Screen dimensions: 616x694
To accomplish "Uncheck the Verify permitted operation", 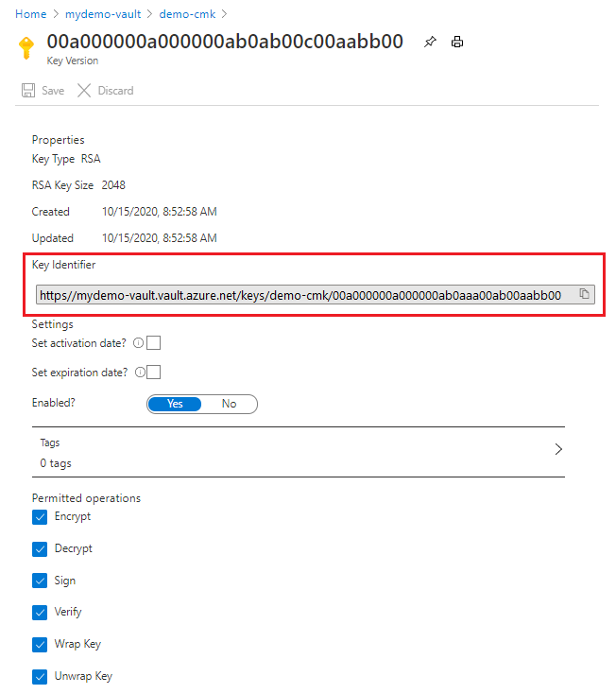I will pos(40,613).
